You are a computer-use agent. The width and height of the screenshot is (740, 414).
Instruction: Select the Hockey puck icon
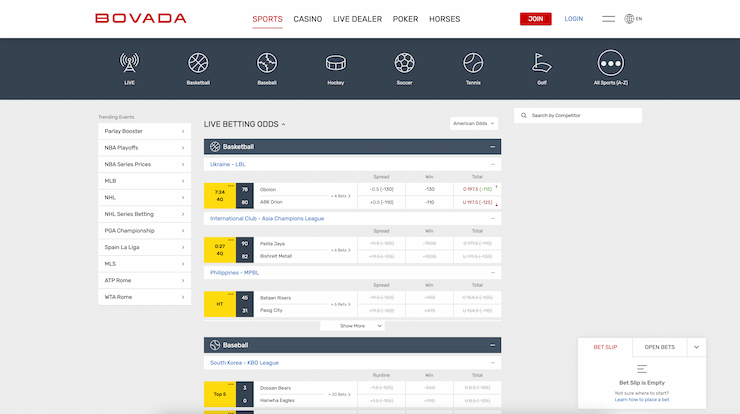click(336, 63)
